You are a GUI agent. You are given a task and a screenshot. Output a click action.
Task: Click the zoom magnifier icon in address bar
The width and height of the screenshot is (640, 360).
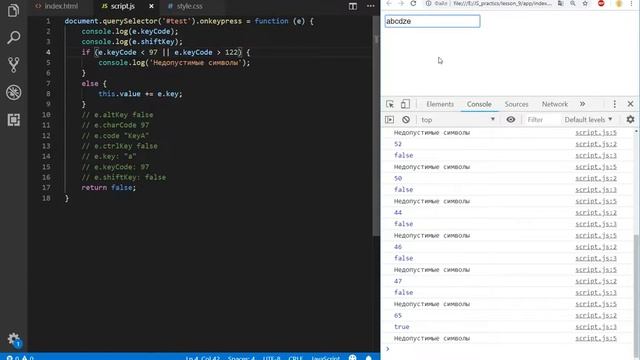tap(573, 3)
